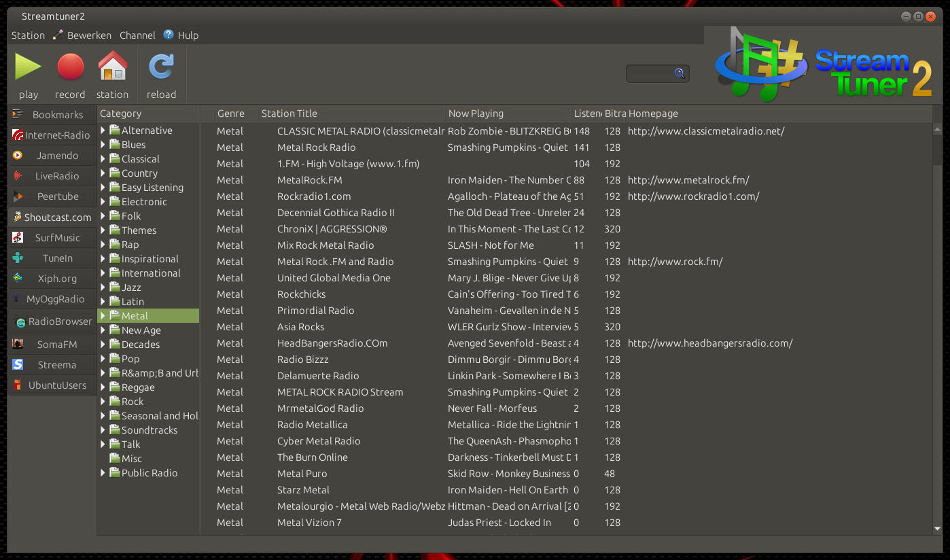The height and width of the screenshot is (560, 950).
Task: Expand the Jazz category tree
Action: (x=103, y=287)
